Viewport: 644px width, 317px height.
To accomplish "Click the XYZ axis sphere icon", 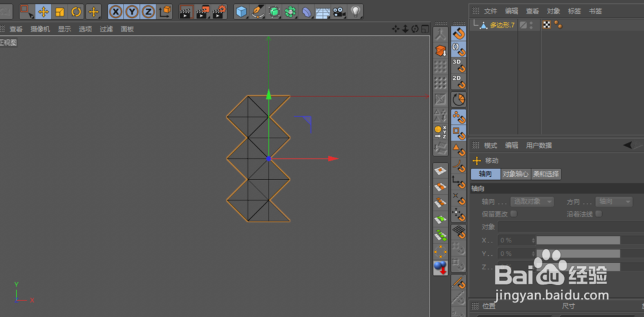I will coord(440,132).
